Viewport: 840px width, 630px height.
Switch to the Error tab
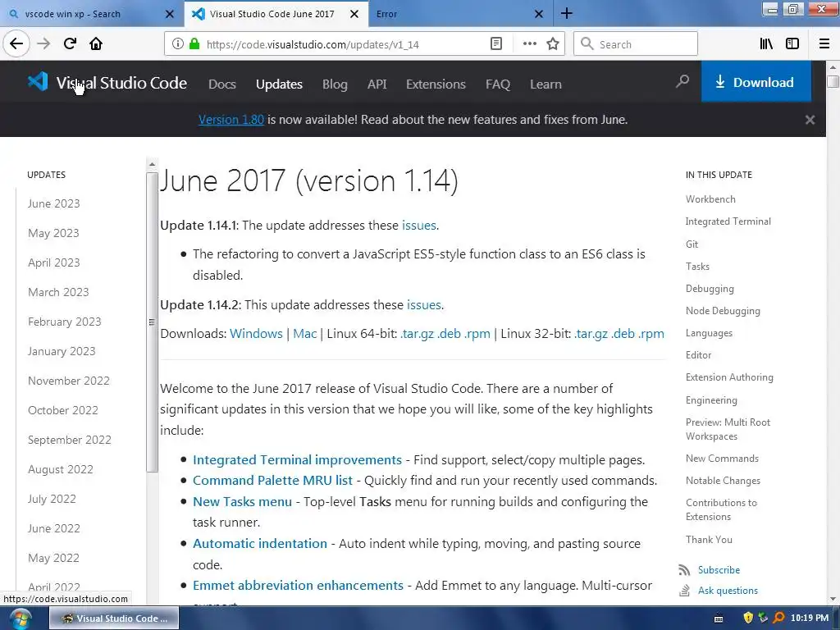coord(461,14)
